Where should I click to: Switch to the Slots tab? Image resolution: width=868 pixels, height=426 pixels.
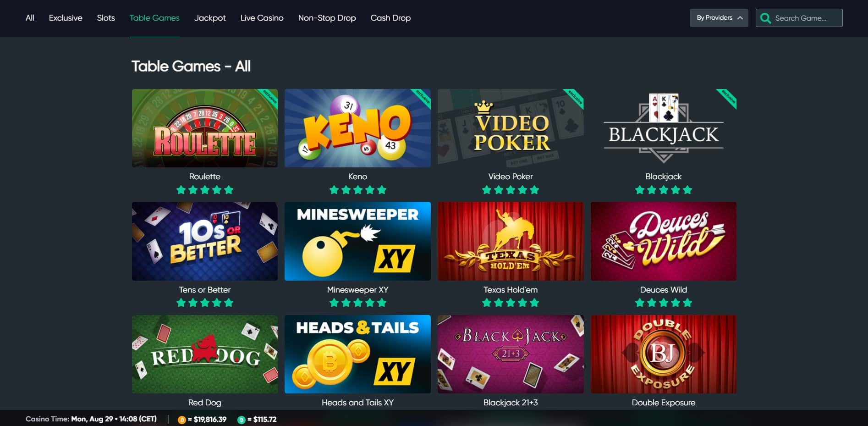pyautogui.click(x=106, y=18)
